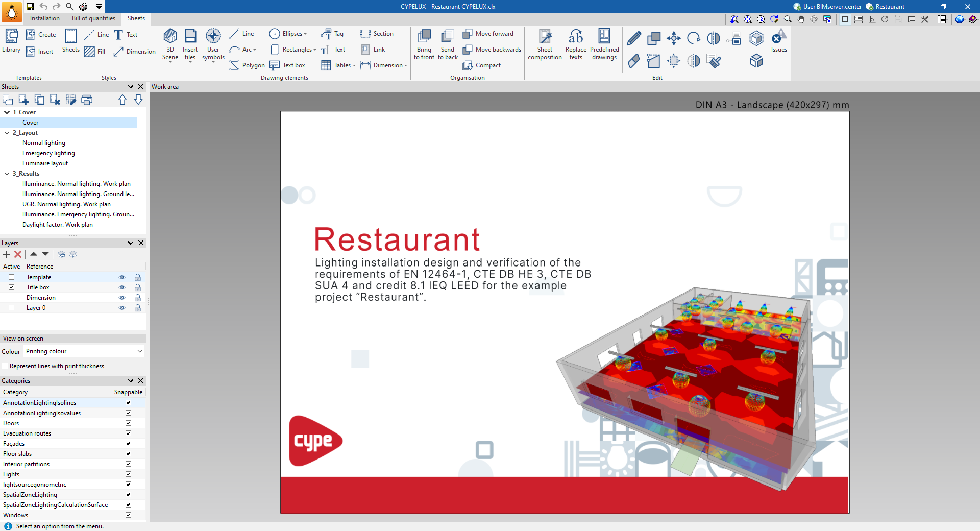
Task: Click the Create template button
Action: (x=41, y=34)
